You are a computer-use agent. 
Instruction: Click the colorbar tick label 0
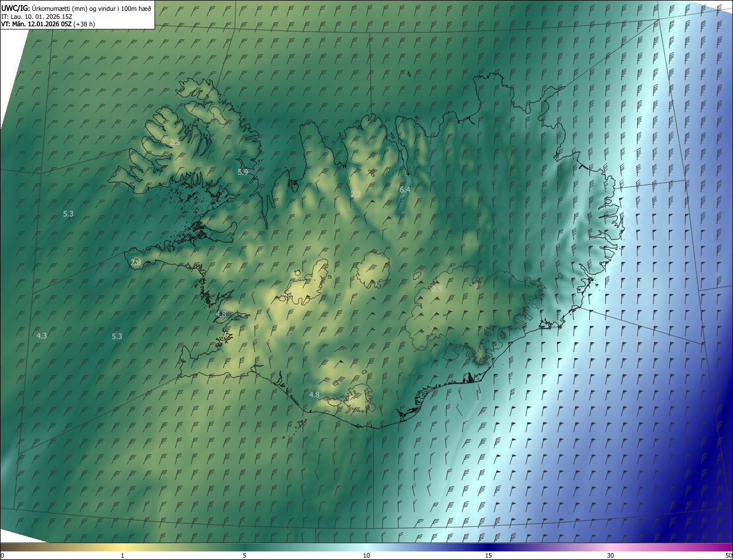pyautogui.click(x=2, y=555)
